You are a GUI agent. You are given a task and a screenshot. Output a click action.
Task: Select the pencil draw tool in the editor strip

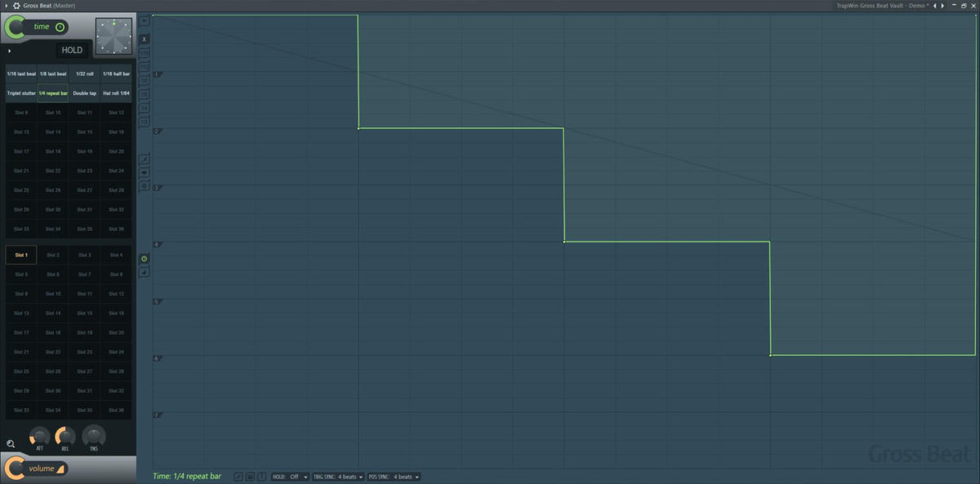coord(145,158)
